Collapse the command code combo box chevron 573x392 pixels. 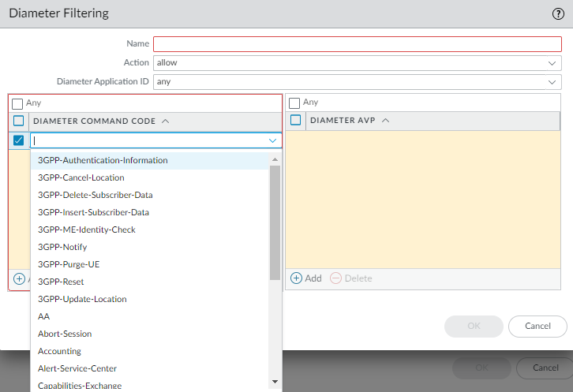(x=272, y=140)
